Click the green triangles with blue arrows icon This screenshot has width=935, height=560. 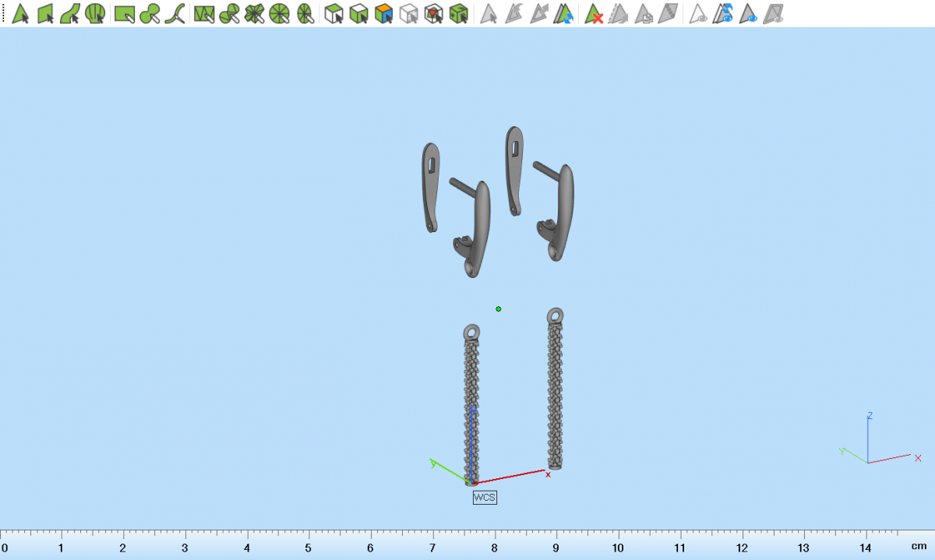click(564, 13)
